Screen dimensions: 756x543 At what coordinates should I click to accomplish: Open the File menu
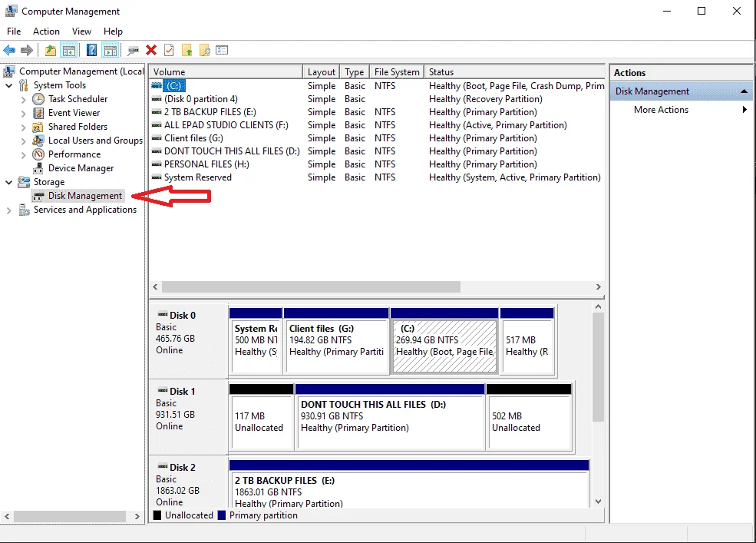click(x=14, y=31)
